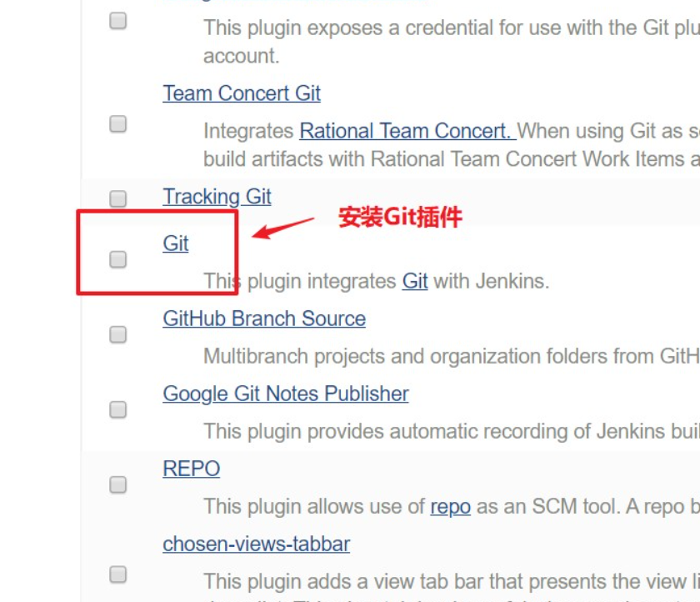
Task: Click the REPO plugin title link
Action: [191, 469]
